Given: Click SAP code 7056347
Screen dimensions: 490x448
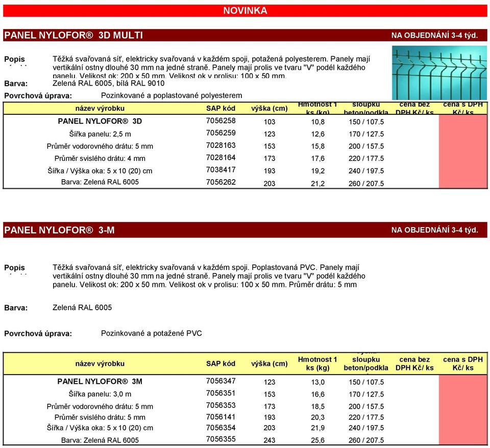Looking at the screenshot, I should [x=220, y=381].
